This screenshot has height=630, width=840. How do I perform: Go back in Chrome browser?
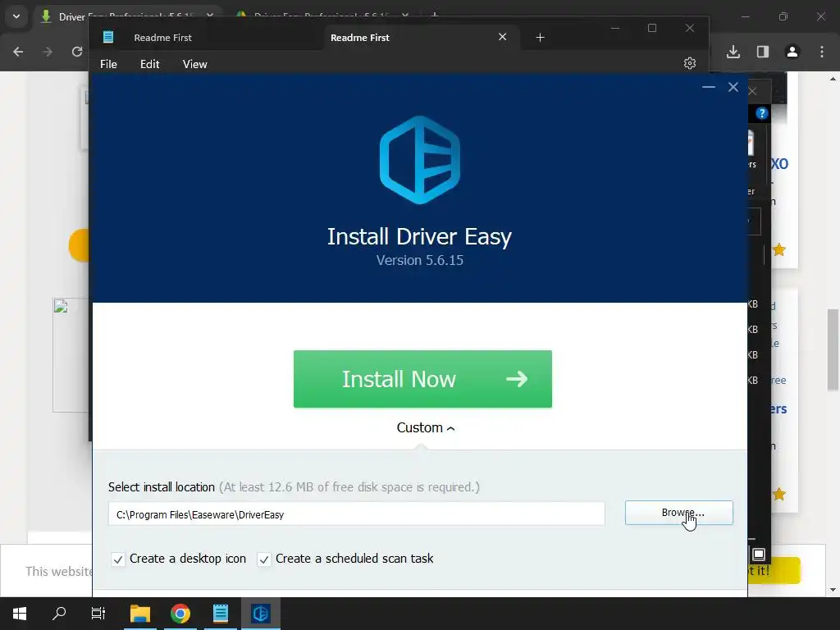click(18, 52)
